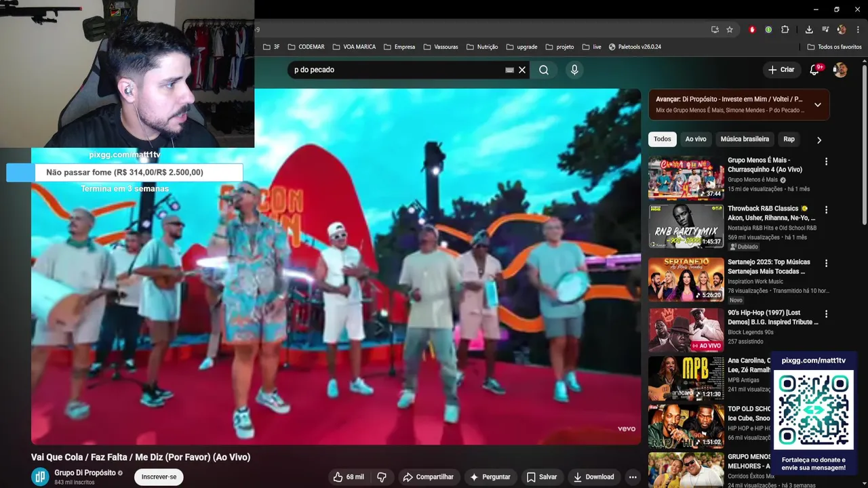Screen dimensions: 868x488
Task: Open the on-screen keyboard in the search box
Action: click(x=509, y=70)
